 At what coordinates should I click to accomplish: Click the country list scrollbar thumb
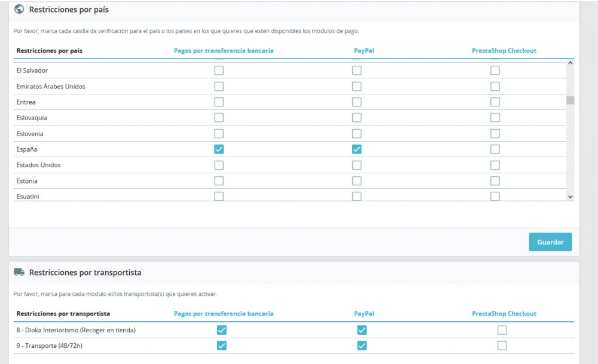tap(570, 100)
